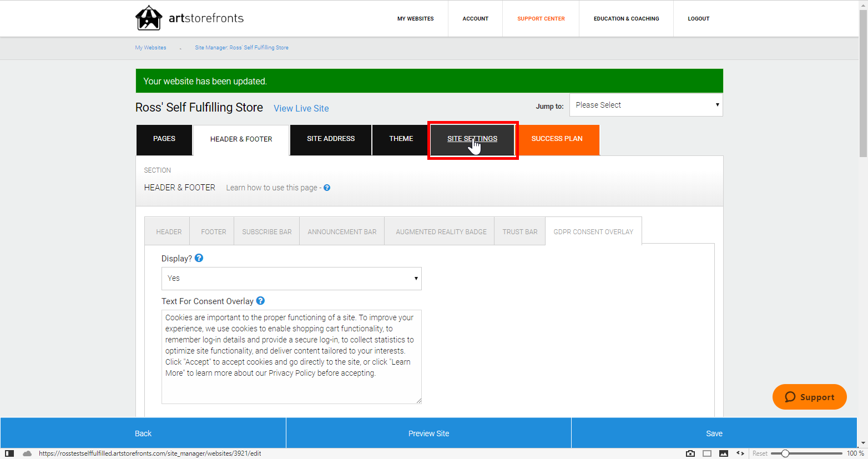Click help icon beside Display?
The image size is (868, 459).
tap(199, 258)
